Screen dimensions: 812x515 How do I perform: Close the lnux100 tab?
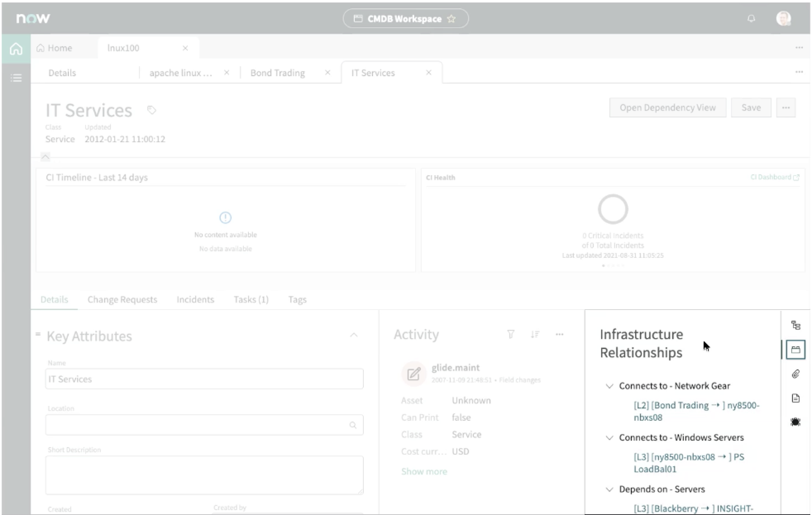pos(185,48)
